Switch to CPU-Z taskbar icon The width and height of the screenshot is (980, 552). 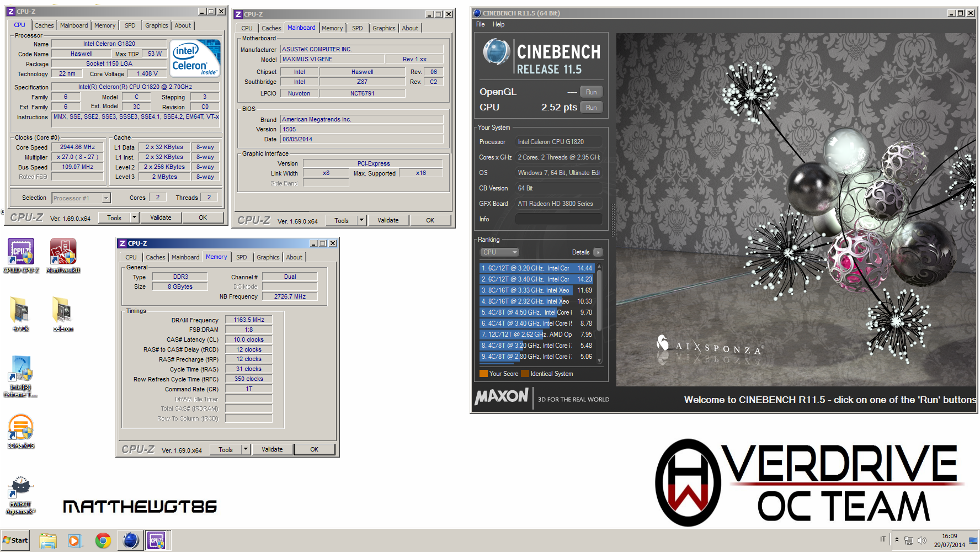point(156,540)
